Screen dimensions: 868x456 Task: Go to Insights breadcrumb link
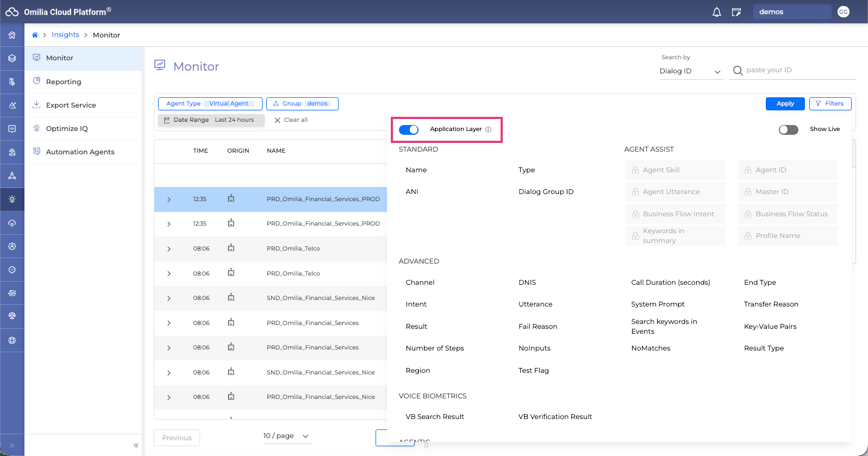coord(65,35)
